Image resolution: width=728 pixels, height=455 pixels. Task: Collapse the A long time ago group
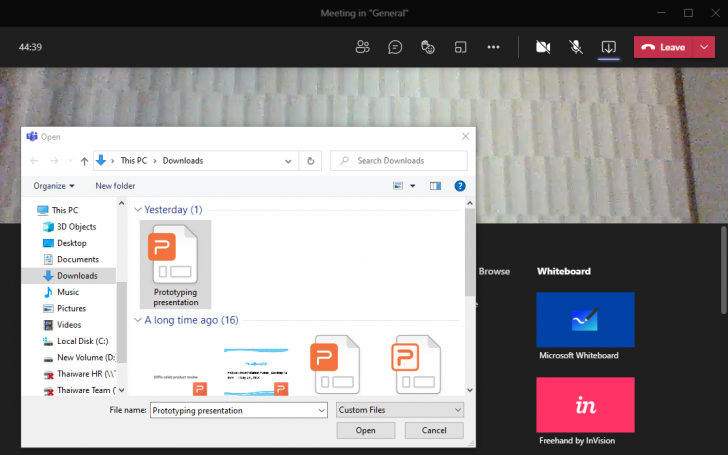point(137,320)
